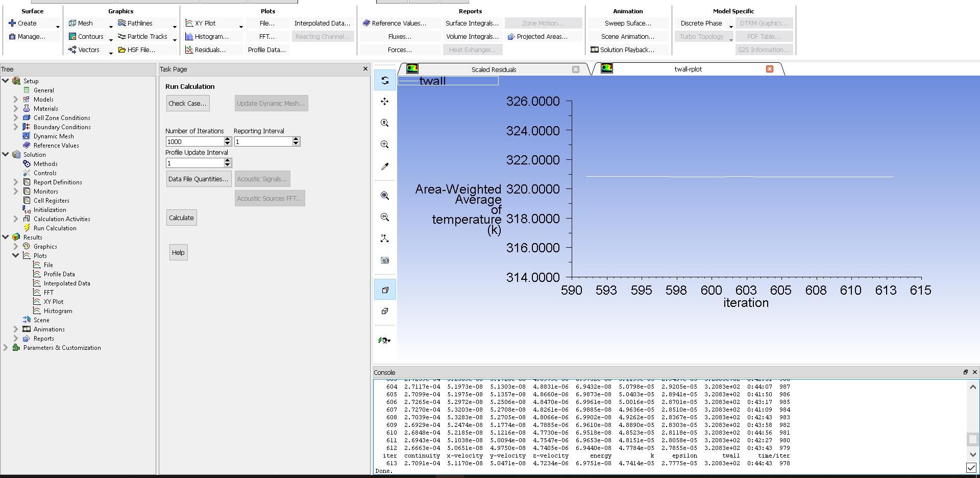Close the Scaled Residuals tab
This screenshot has width=980, height=478.
click(x=576, y=69)
